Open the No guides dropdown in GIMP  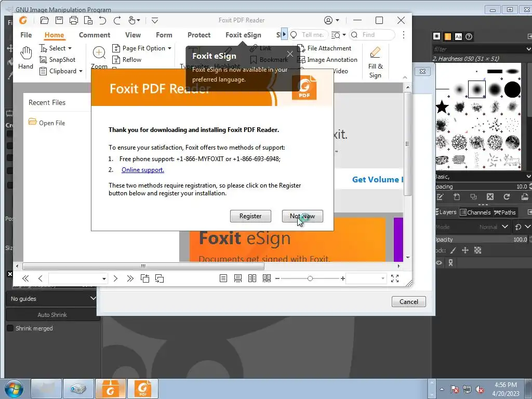tap(53, 299)
